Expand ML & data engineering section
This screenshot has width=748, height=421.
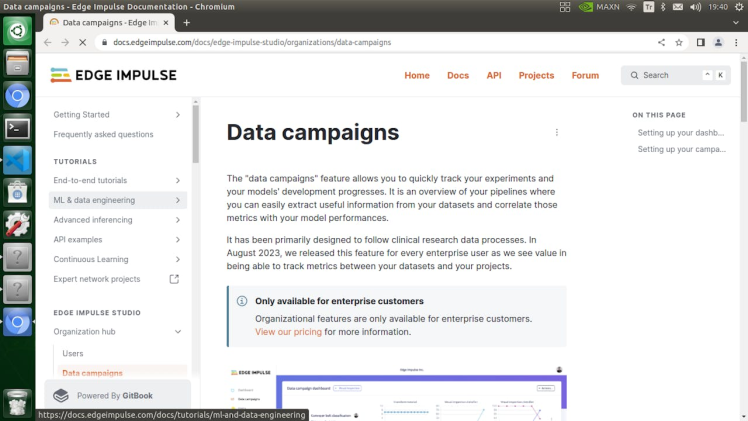click(x=178, y=200)
